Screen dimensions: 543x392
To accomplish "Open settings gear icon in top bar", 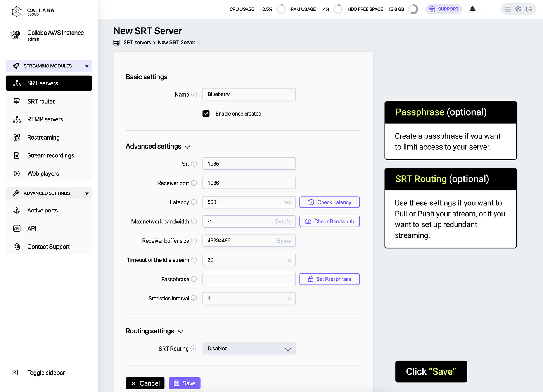I will pos(518,9).
